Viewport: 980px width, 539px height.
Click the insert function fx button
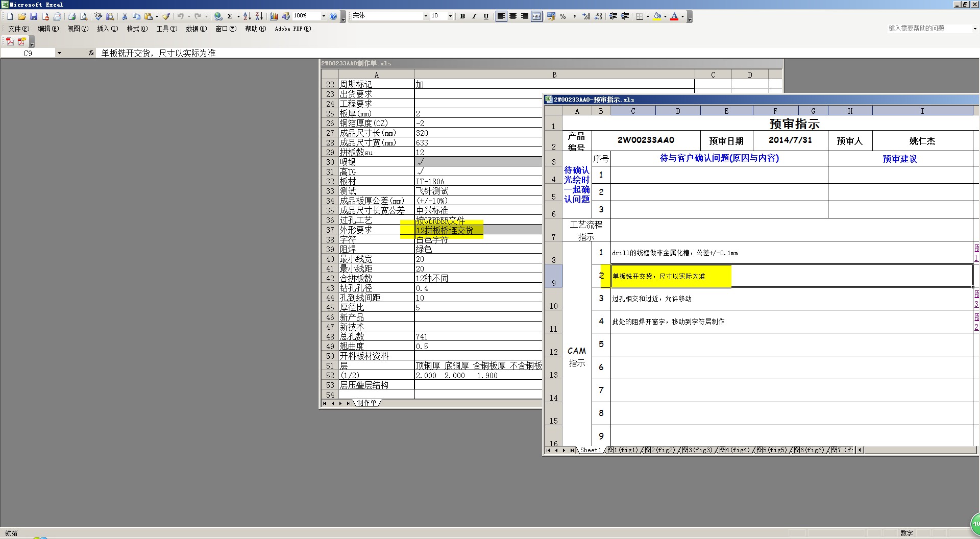pyautogui.click(x=91, y=53)
